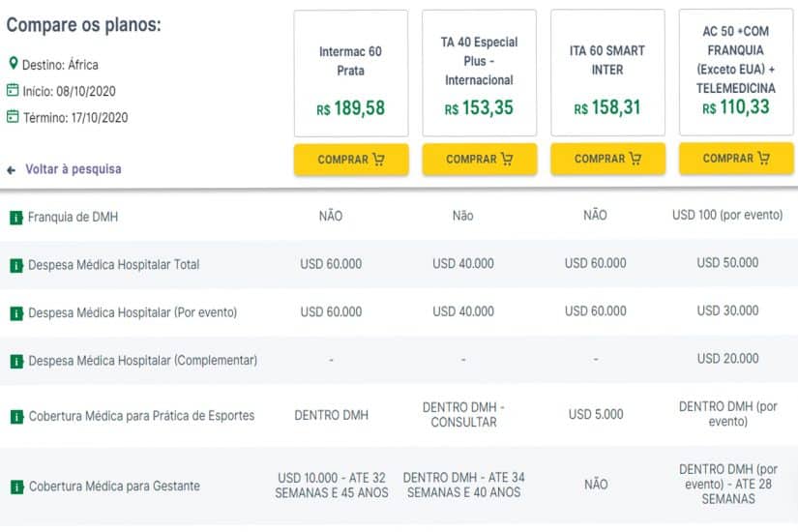Open info icon for Despesa Médica Hospitalar (Complementar)
Screen dimensions: 798x532
pos(16,362)
